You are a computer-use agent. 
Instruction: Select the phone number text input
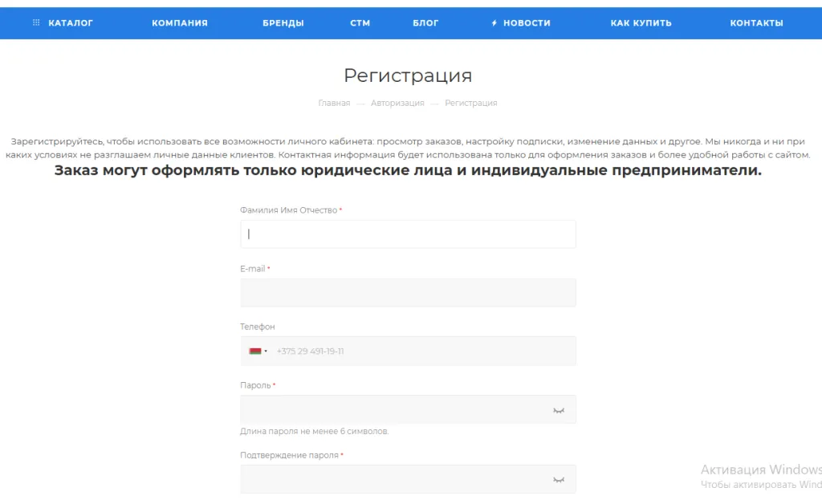(x=417, y=351)
